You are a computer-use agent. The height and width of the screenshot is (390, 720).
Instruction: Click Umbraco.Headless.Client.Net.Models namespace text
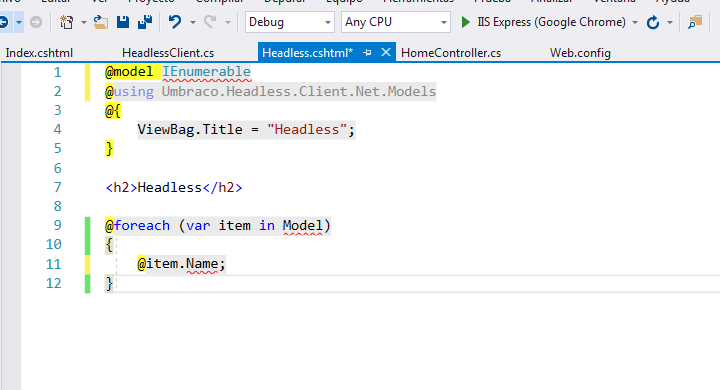coord(298,91)
